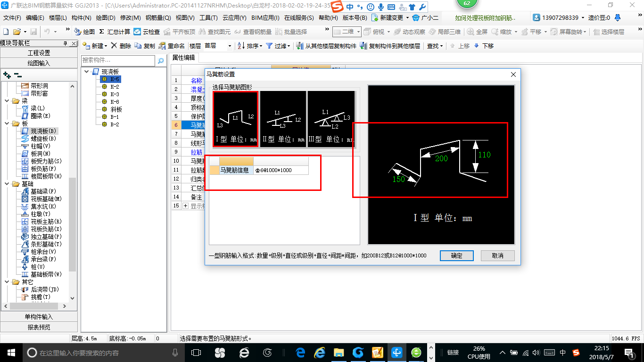Click 重命名 rename button
This screenshot has width=644, height=362.
click(172, 46)
